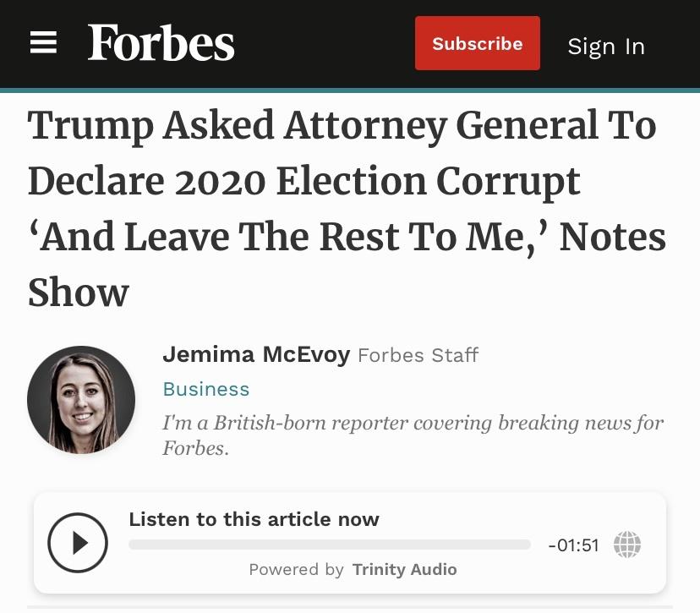The image size is (700, 613).
Task: Open the Business section link
Action: click(x=205, y=389)
